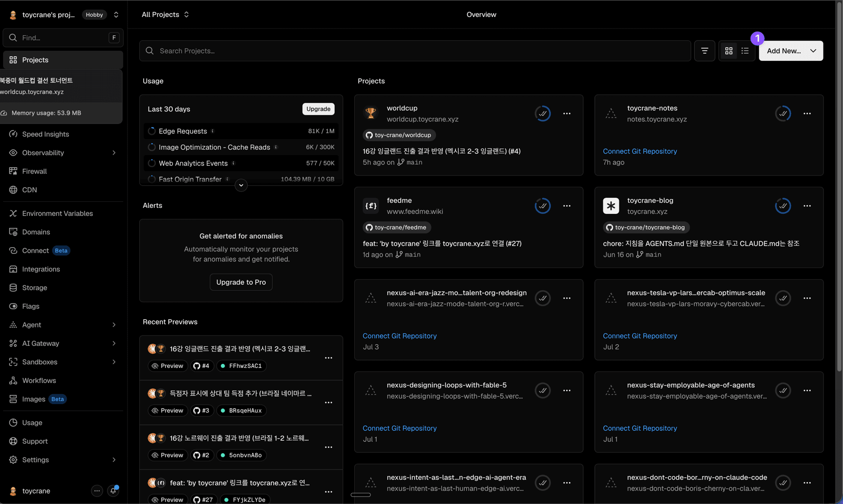Open toy-crane/feedme repo link

tap(397, 227)
